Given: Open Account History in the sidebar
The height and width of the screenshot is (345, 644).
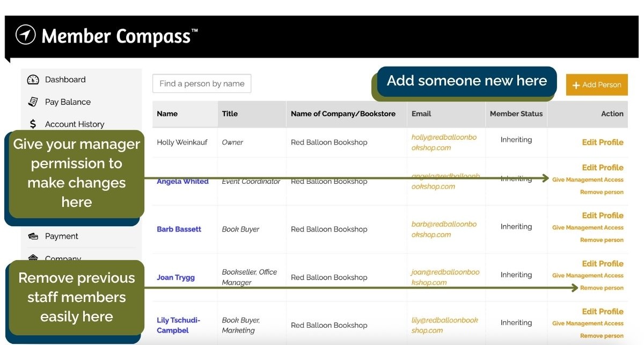Looking at the screenshot, I should click(x=75, y=124).
